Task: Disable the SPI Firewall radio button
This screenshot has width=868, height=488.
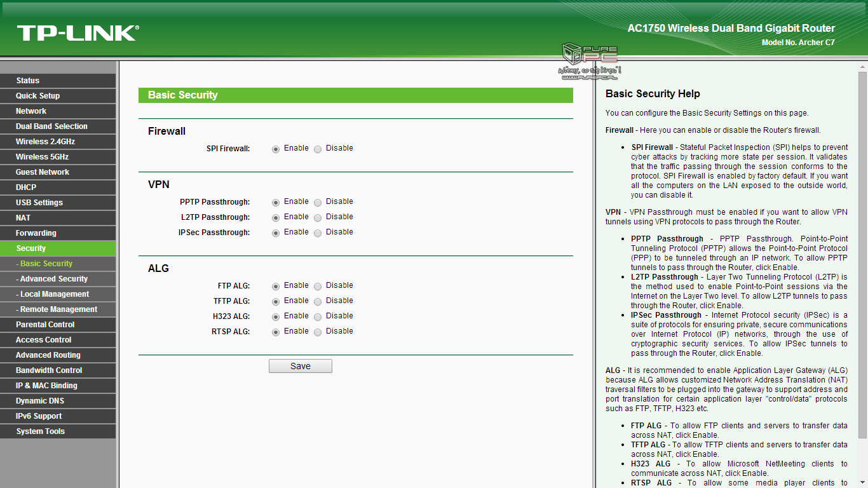Action: pyautogui.click(x=318, y=149)
